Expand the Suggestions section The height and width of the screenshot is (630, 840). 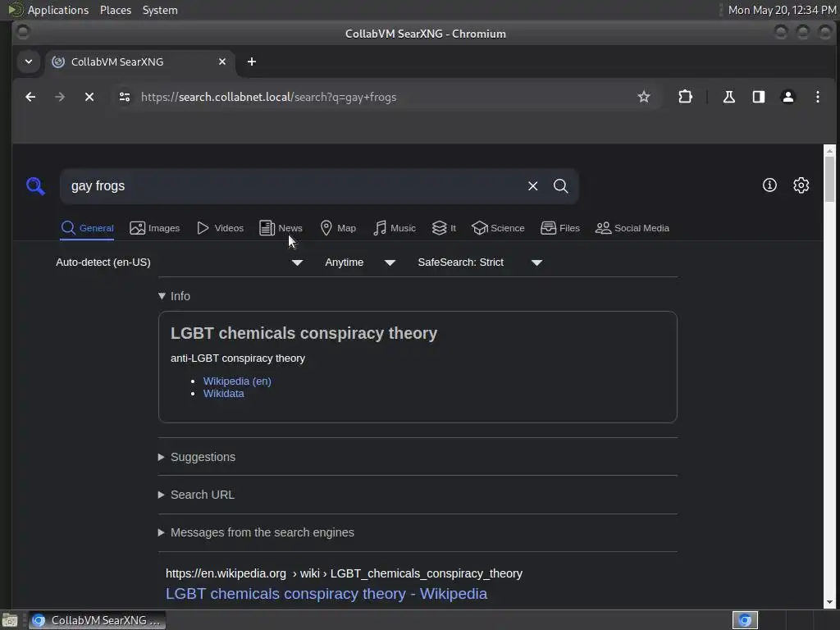[197, 457]
